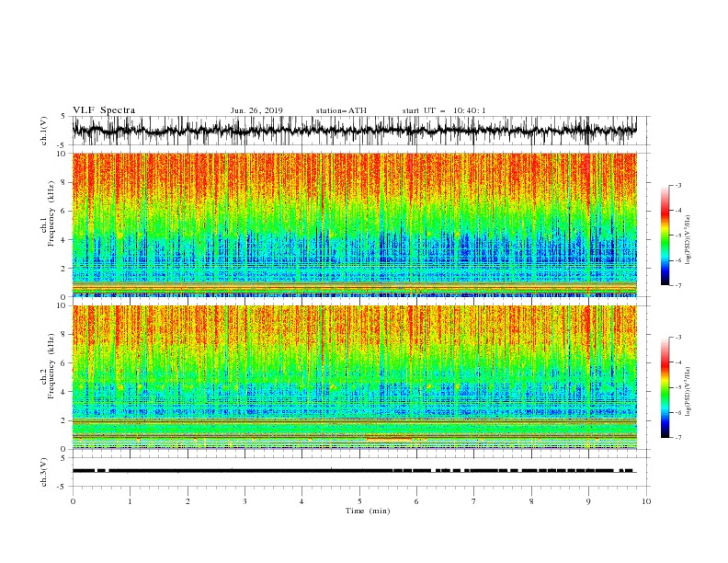Screen dimensions: 728x563
Task: Click inside the ch.1 frequency spectrogram
Action: (x=355, y=224)
